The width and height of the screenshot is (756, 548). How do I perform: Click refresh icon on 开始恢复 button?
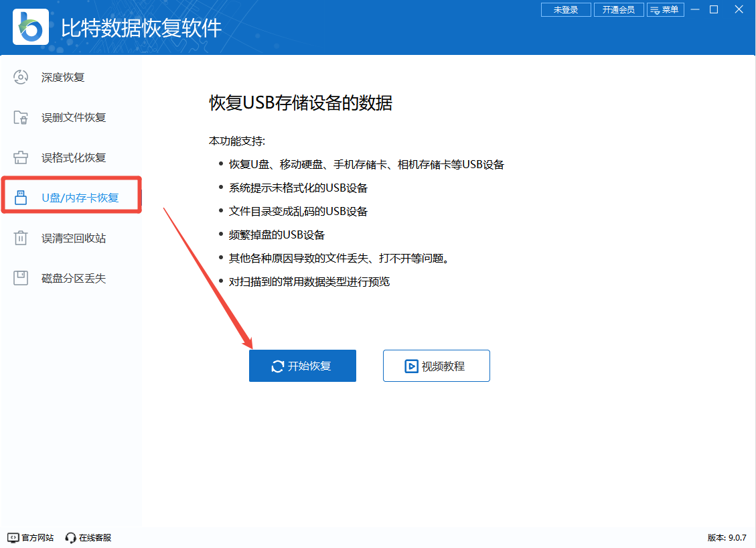(278, 366)
